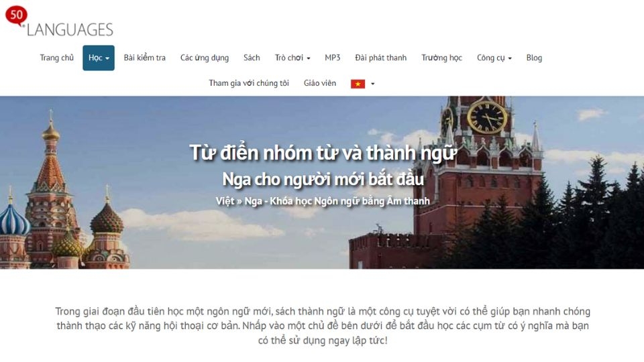
Task: Open the Giáo viên link
Action: click(x=320, y=83)
